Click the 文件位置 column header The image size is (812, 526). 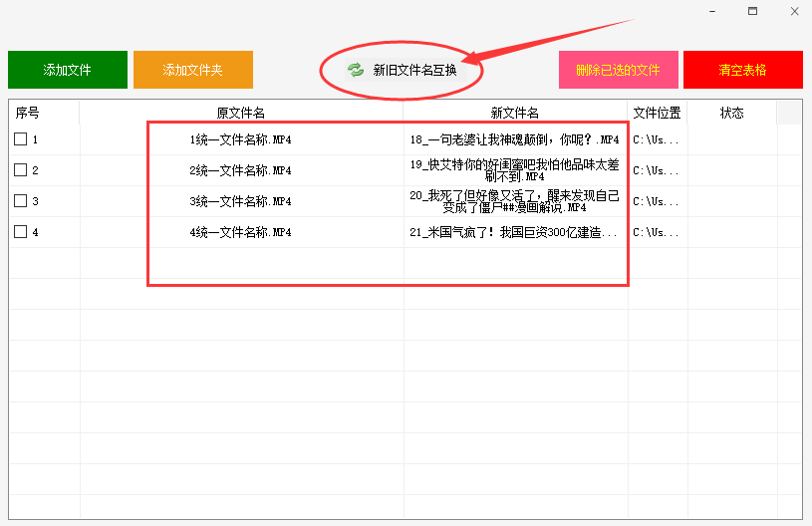point(658,113)
